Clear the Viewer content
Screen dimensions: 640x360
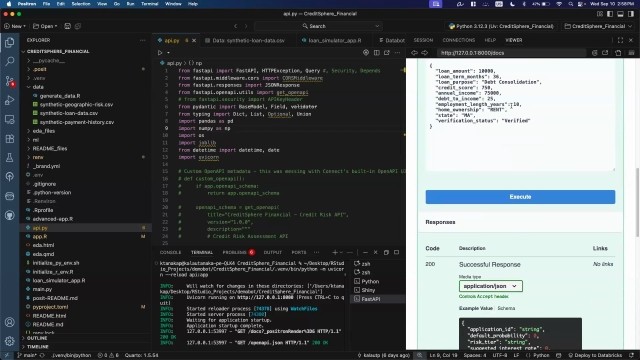coord(618,53)
